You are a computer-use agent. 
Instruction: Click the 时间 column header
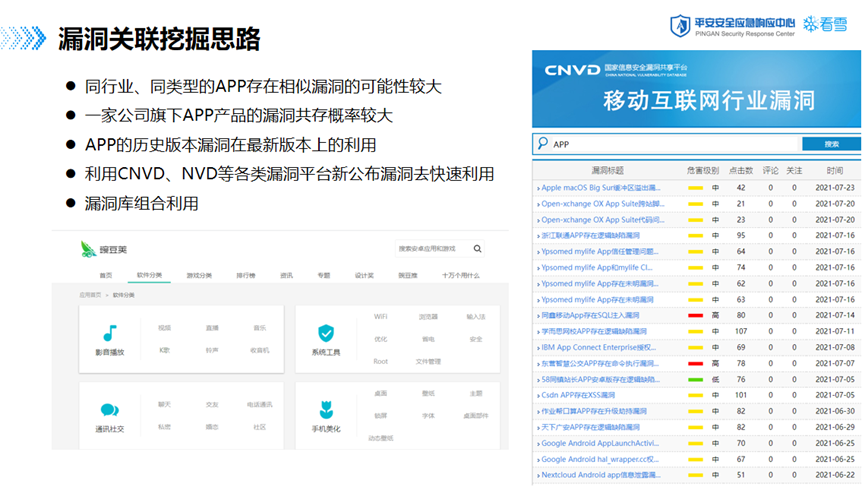click(x=835, y=170)
